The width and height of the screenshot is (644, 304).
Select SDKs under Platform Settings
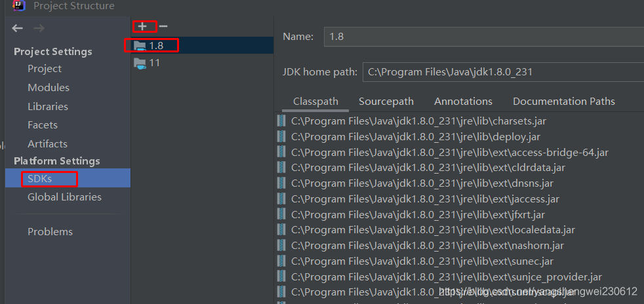click(x=68, y=178)
